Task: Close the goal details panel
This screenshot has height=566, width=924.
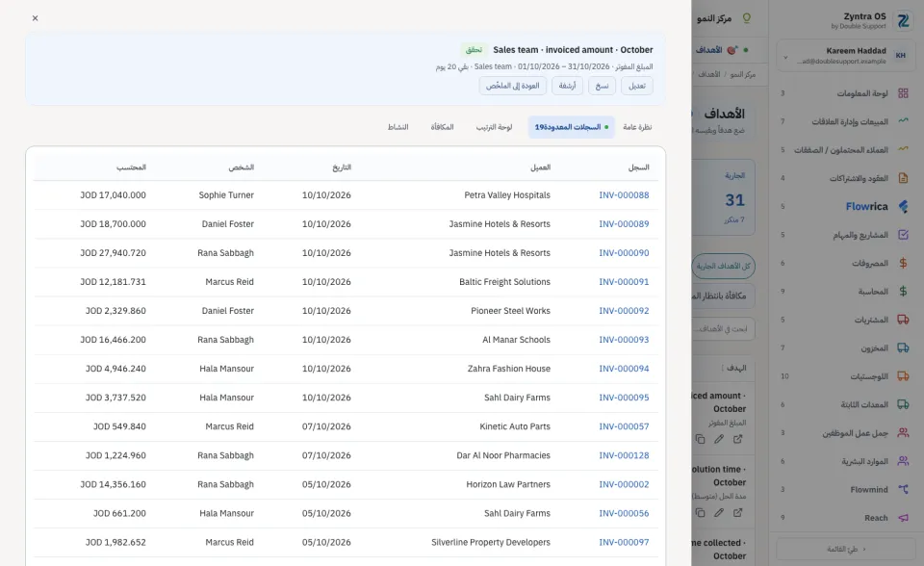Action: coord(36,18)
